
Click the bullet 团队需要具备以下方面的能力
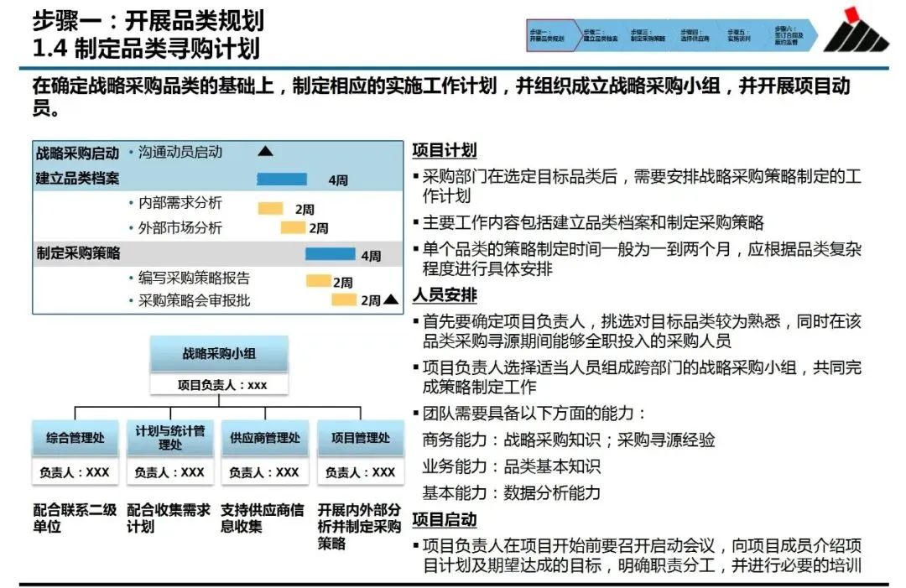pos(534,413)
